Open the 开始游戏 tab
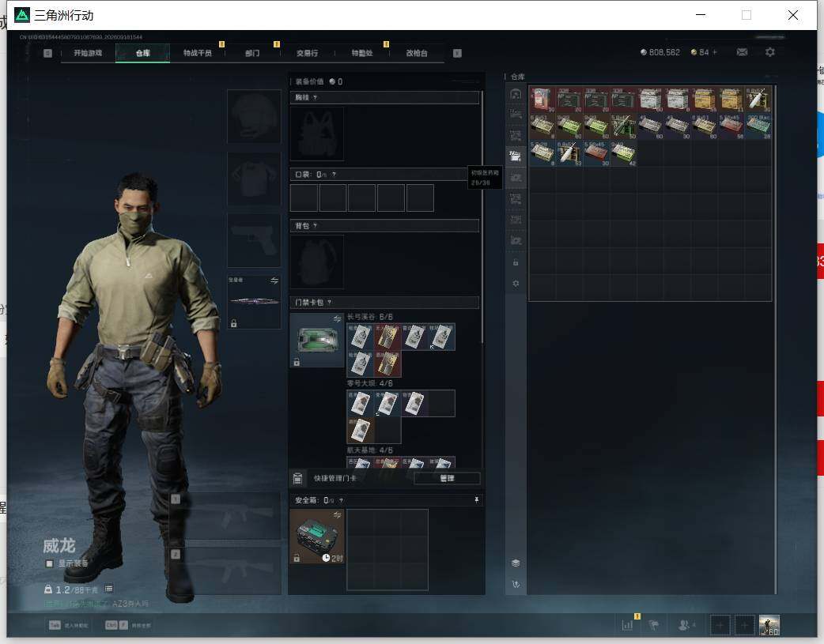The height and width of the screenshot is (644, 824). (88, 53)
